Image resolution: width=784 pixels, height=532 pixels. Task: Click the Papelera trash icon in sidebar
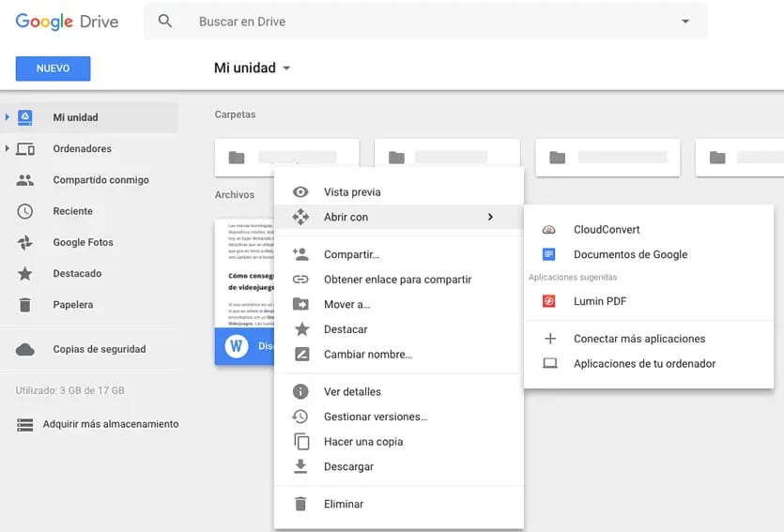tap(25, 305)
